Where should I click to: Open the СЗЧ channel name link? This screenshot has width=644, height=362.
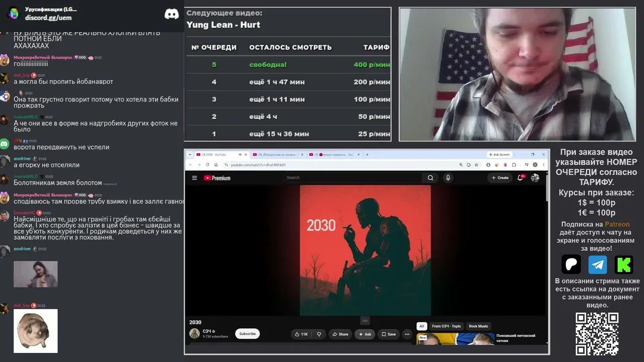(207, 331)
